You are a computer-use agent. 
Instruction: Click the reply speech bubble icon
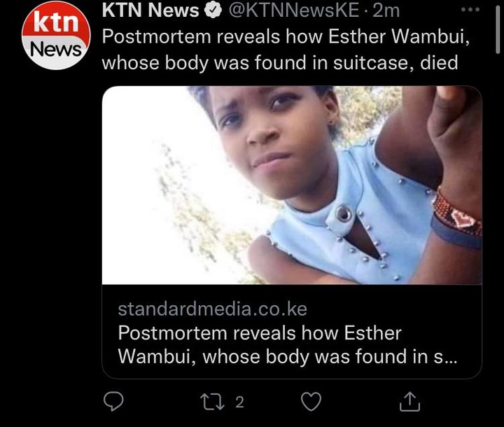coord(113,401)
